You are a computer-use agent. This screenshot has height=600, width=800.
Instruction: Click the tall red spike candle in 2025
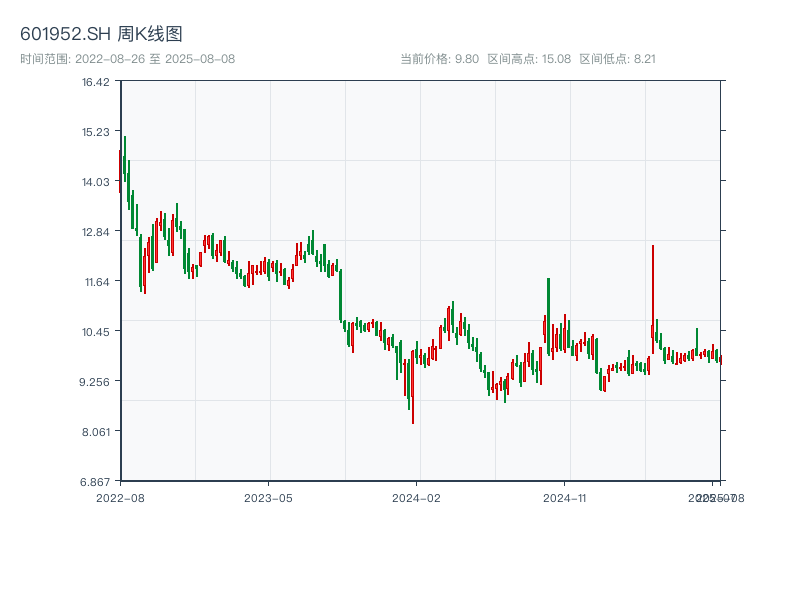point(652,290)
